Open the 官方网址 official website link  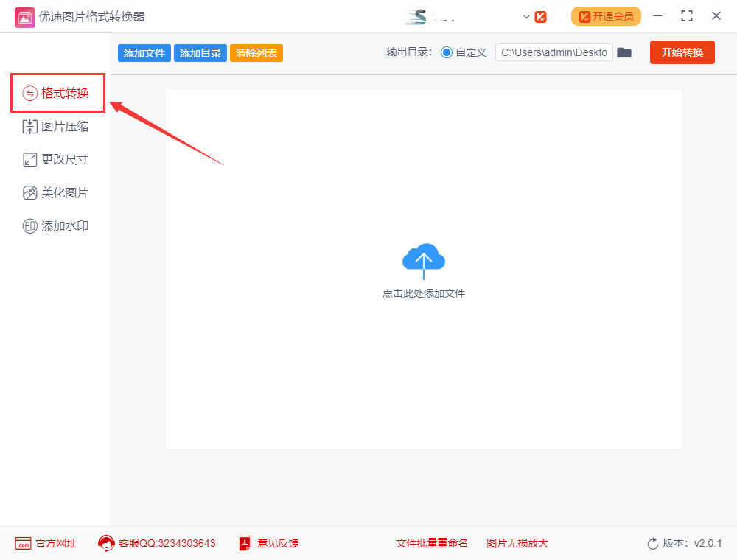(x=46, y=544)
